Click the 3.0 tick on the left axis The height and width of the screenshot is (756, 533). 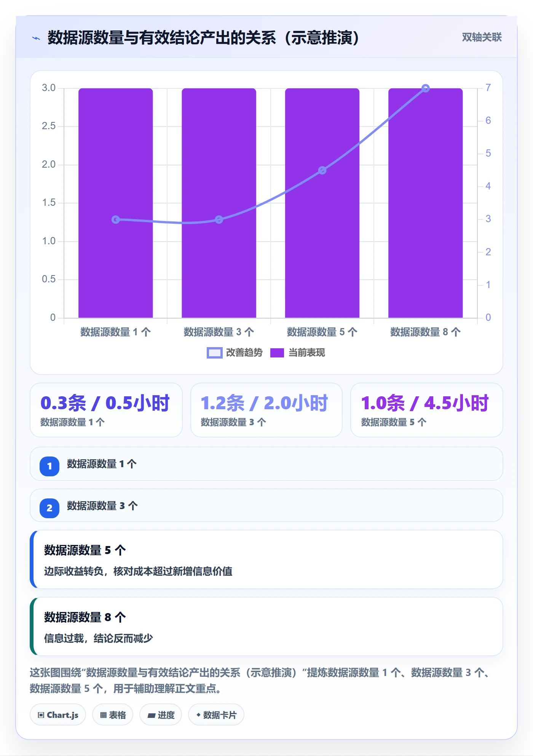pyautogui.click(x=49, y=88)
